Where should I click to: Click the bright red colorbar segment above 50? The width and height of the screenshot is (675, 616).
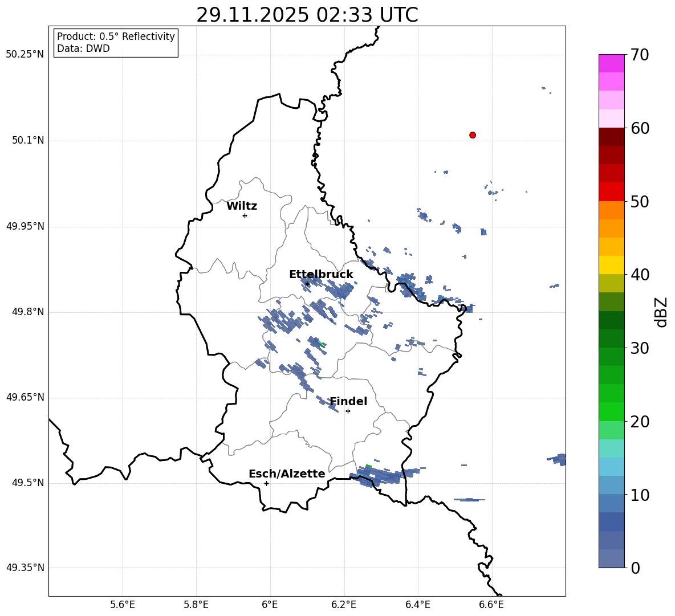(x=611, y=192)
